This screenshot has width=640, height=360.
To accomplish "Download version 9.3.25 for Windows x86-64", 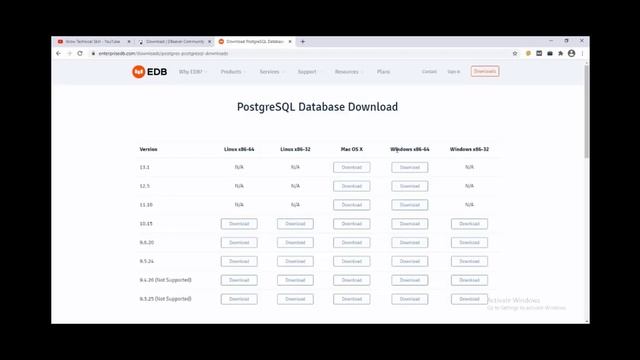I will click(x=409, y=299).
